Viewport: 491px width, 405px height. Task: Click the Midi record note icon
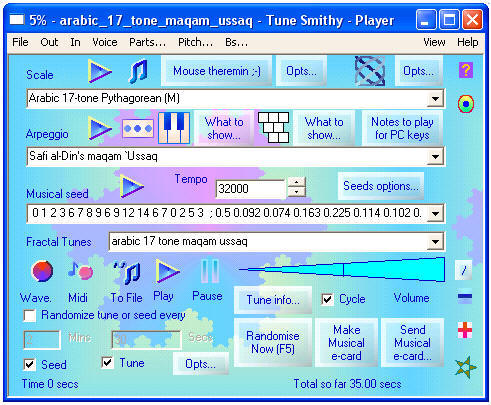80,271
